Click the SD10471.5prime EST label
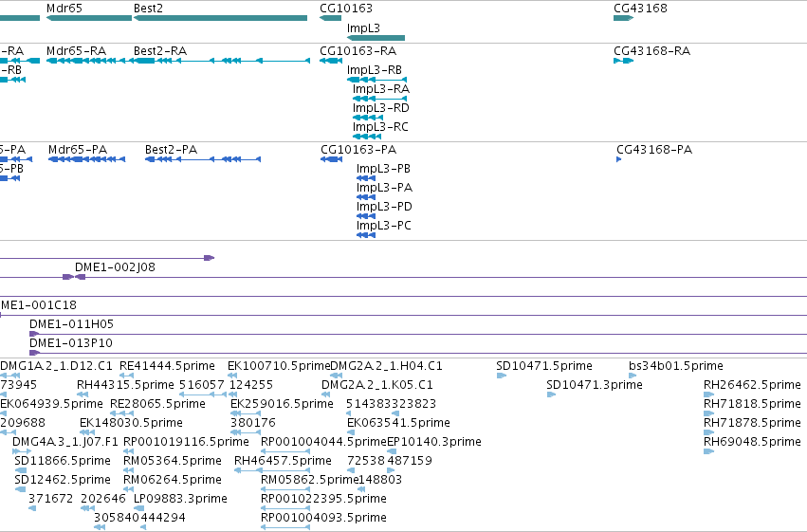807x532 pixels. tap(544, 366)
